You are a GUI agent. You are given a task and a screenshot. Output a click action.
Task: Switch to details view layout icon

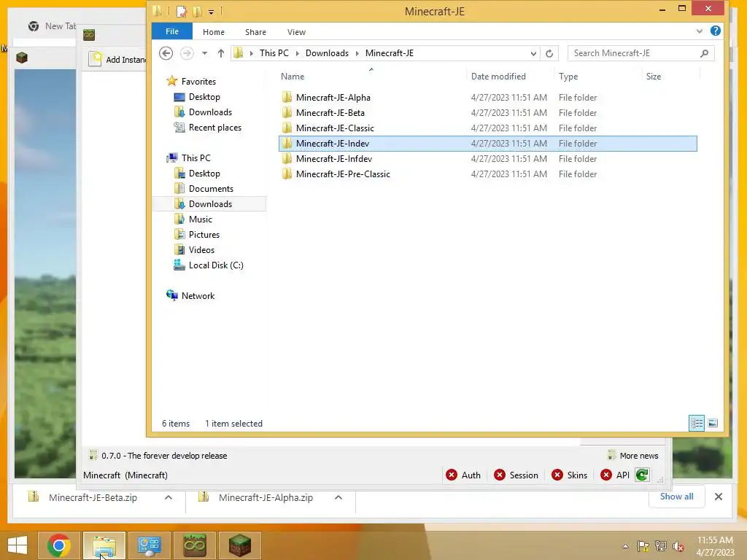tap(697, 423)
